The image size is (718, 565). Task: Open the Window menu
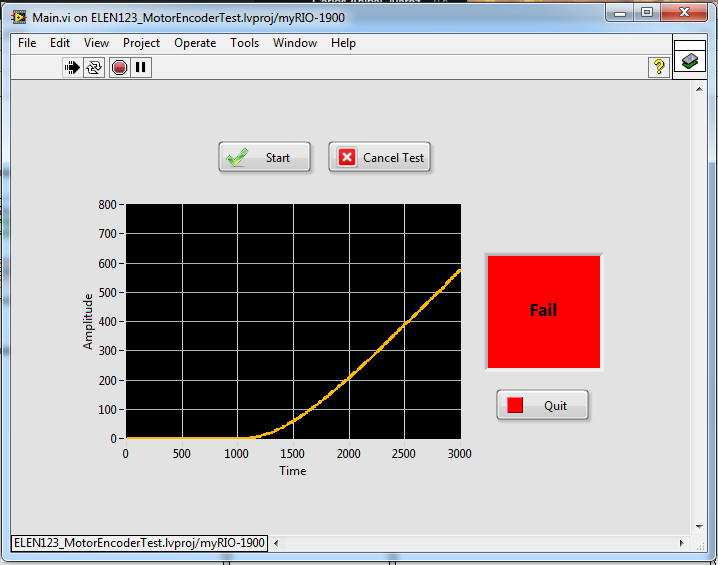pos(295,43)
